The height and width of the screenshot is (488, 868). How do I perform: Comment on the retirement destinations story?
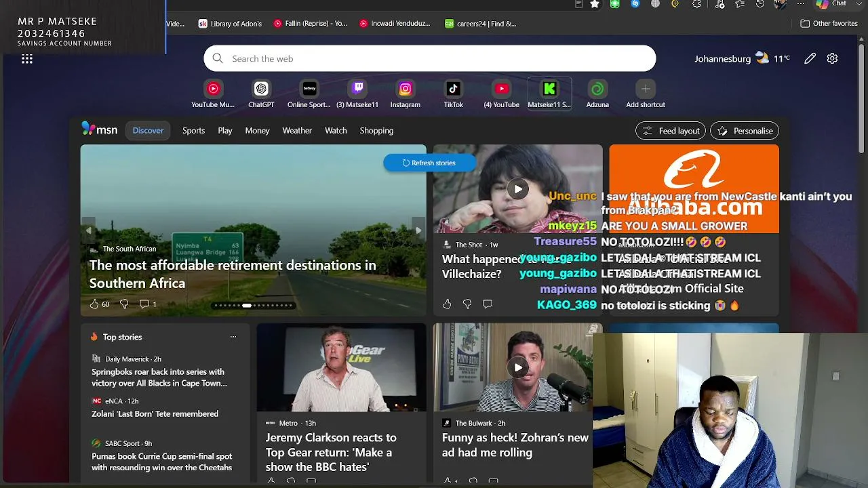[x=148, y=304]
